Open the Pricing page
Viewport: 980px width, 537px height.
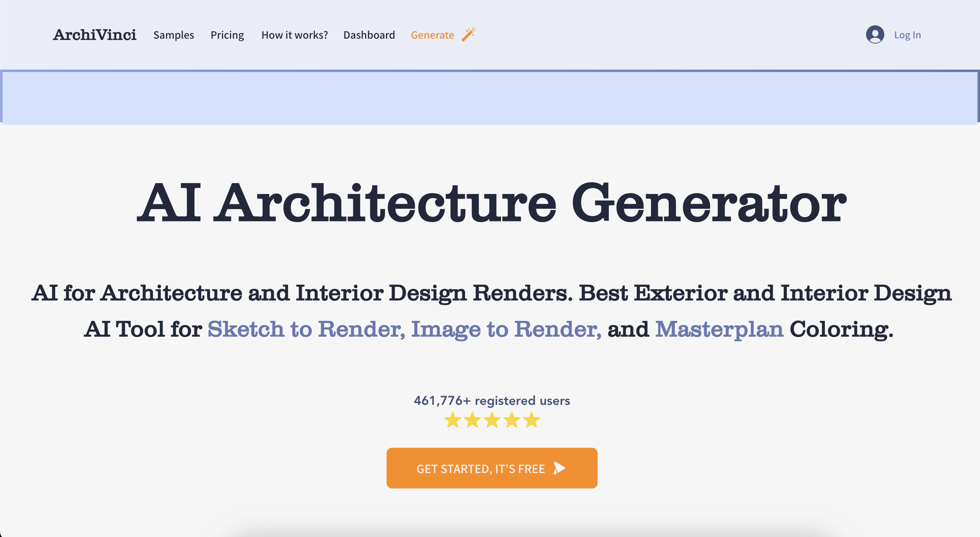point(227,35)
